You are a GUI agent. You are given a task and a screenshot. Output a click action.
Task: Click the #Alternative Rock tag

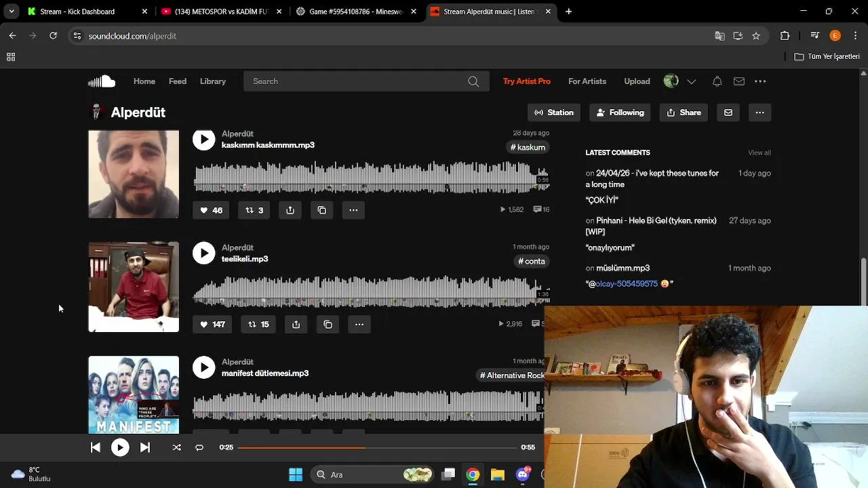pos(512,375)
